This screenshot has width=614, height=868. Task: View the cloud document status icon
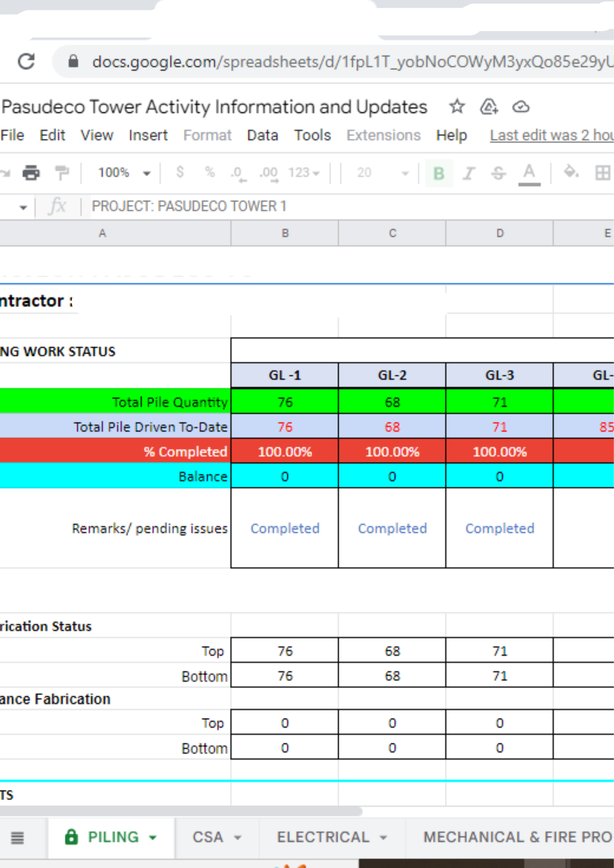click(521, 107)
